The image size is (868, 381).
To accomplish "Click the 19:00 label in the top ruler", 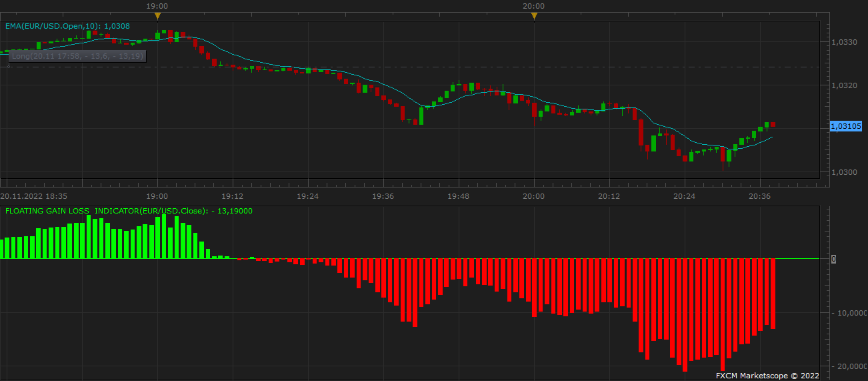I will coord(157,6).
